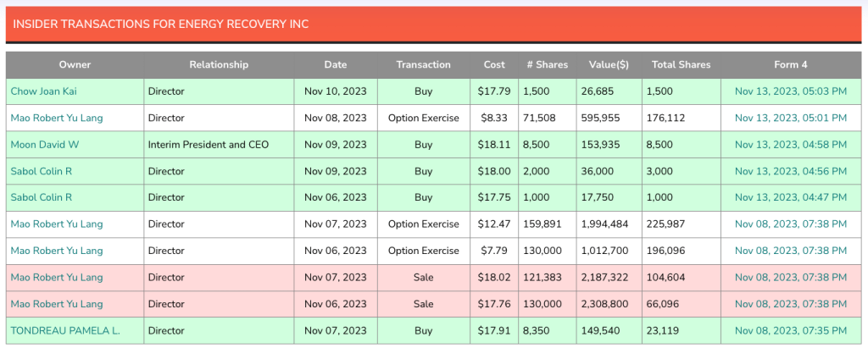868x348 pixels.
Task: Open Moon David W owner link
Action: (x=45, y=145)
